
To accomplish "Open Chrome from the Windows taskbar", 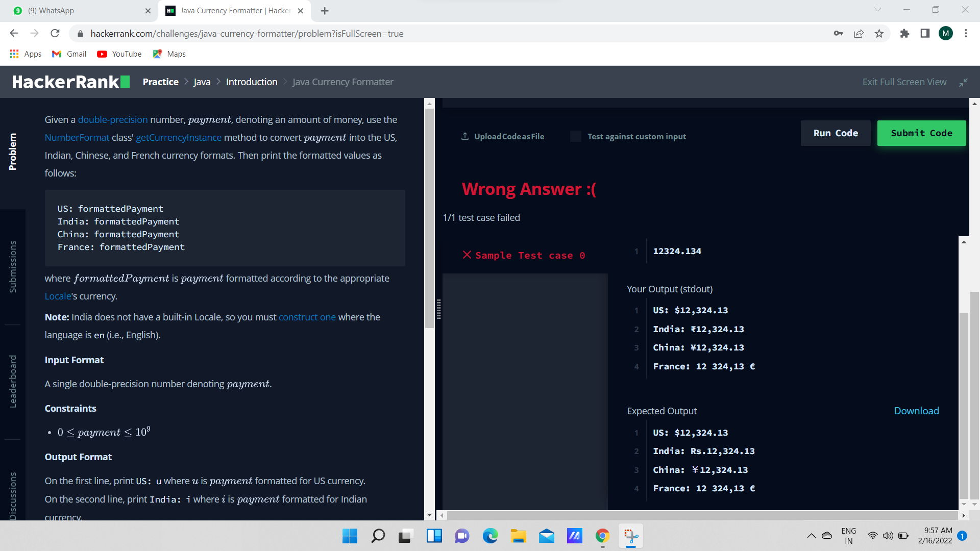I will 602,536.
